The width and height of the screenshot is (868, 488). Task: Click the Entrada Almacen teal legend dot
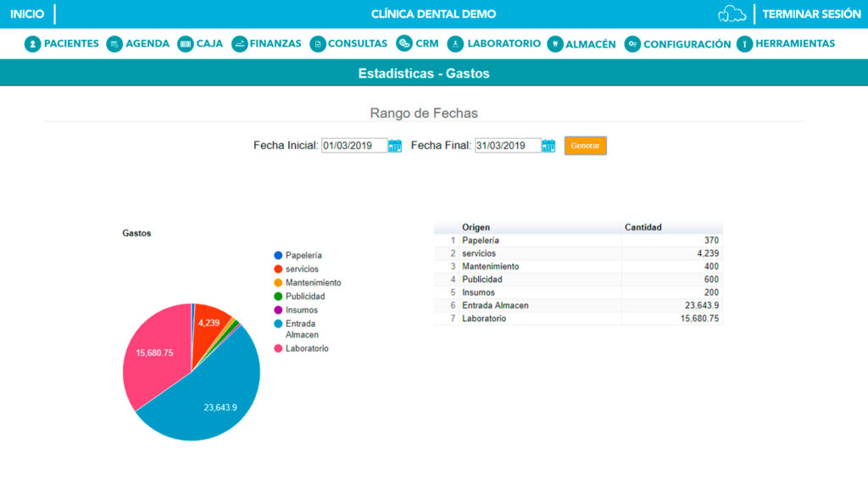point(278,324)
